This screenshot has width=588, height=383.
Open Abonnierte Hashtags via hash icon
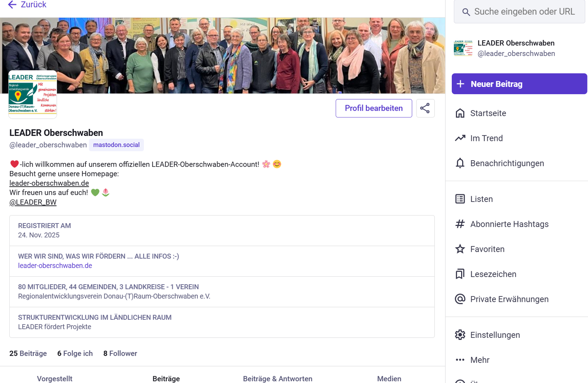[460, 224]
